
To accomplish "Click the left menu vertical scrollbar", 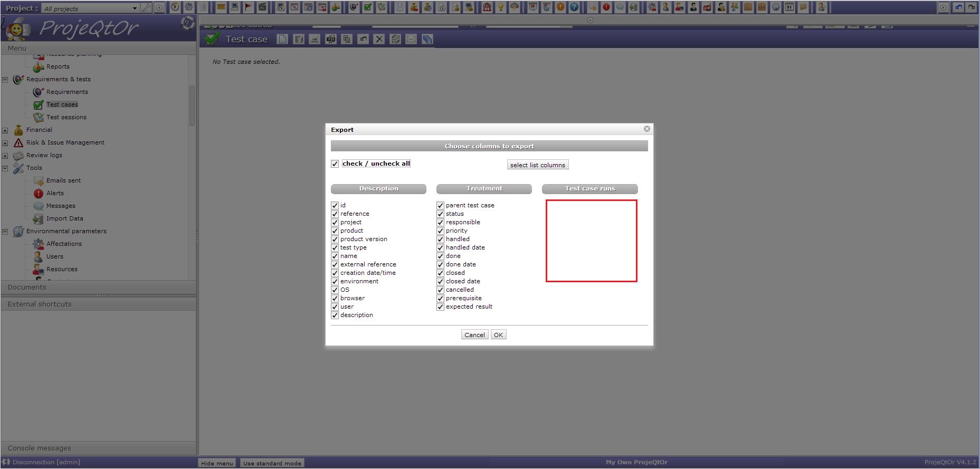I will pyautogui.click(x=192, y=106).
